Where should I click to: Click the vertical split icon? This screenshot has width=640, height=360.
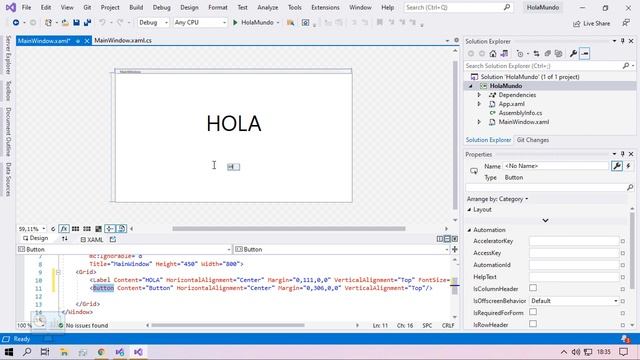tap(440, 239)
